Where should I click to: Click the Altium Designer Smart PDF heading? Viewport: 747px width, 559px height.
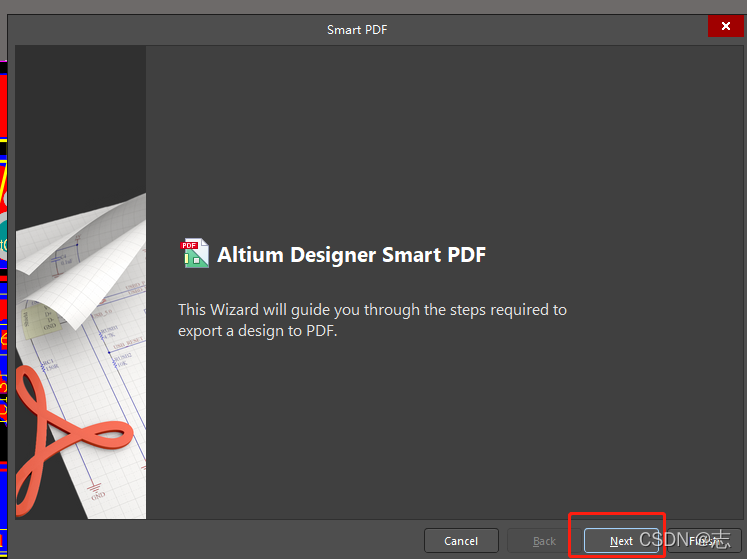pos(352,254)
